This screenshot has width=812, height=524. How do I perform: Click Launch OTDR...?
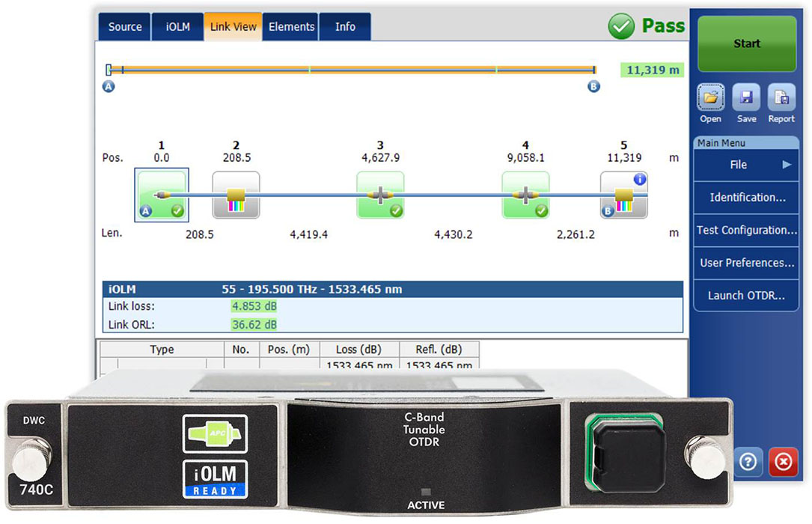[x=745, y=295]
